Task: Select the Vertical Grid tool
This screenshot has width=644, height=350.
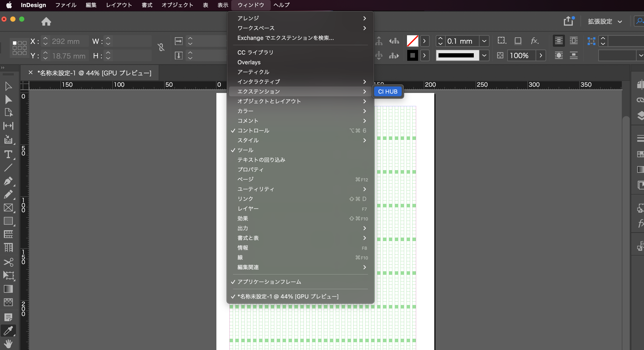Action: point(8,247)
